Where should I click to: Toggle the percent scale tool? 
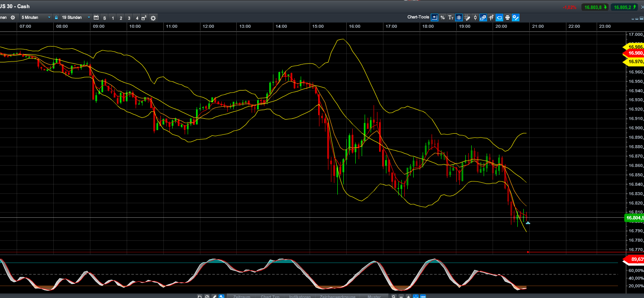coord(443,18)
